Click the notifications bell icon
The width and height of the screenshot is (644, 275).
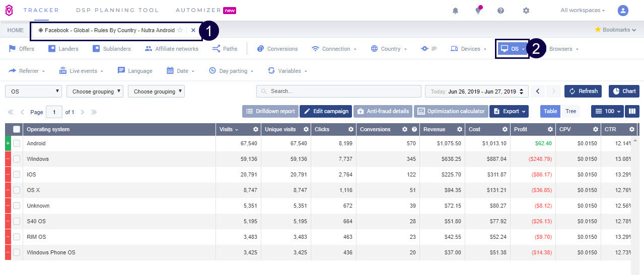(455, 11)
